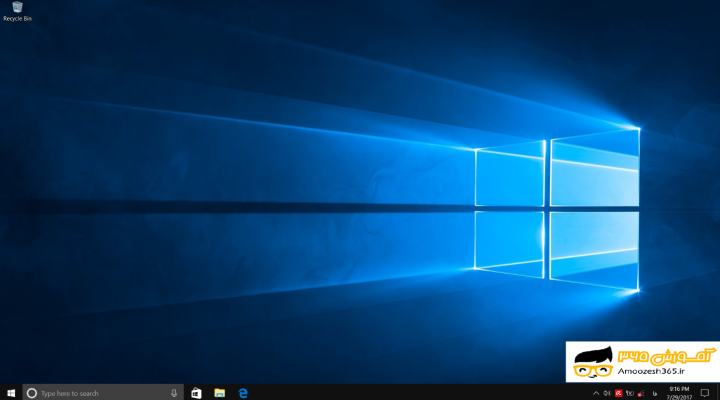Open Microsoft Store from the taskbar

tap(196, 393)
